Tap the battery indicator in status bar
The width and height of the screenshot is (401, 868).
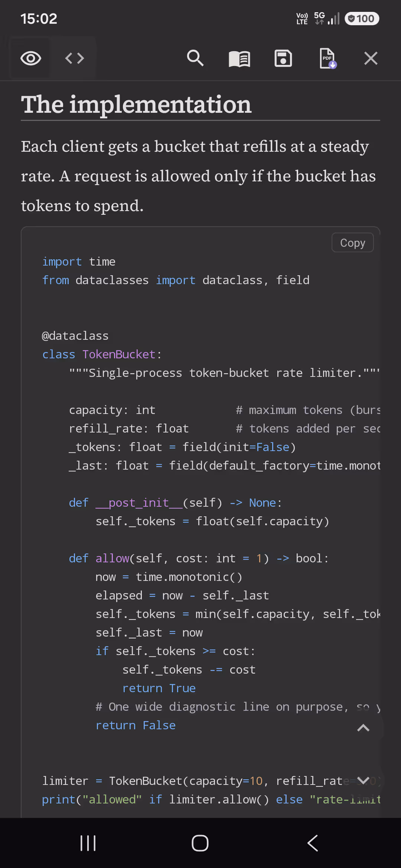[362, 19]
